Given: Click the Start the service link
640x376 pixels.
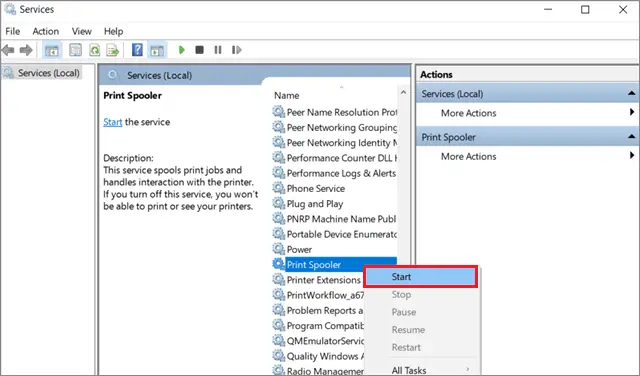Looking at the screenshot, I should pos(113,122).
